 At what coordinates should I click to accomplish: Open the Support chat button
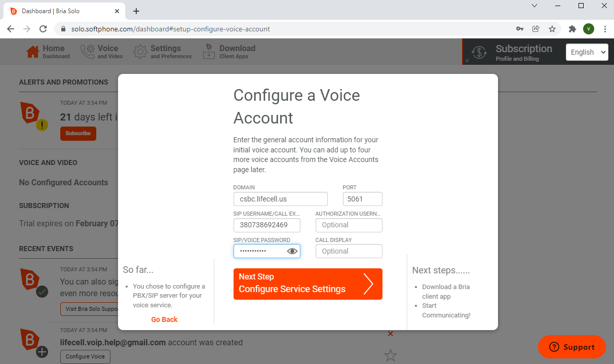[571, 347]
